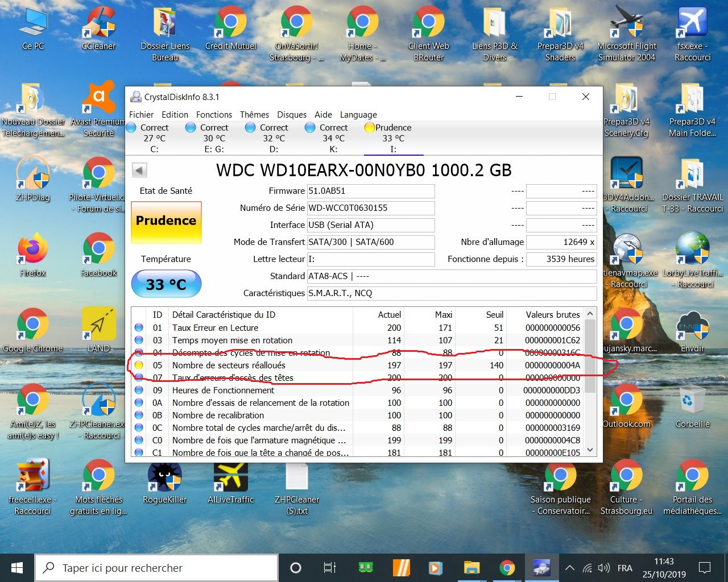Open the ZHPCleaner (S).txt file

[x=297, y=488]
